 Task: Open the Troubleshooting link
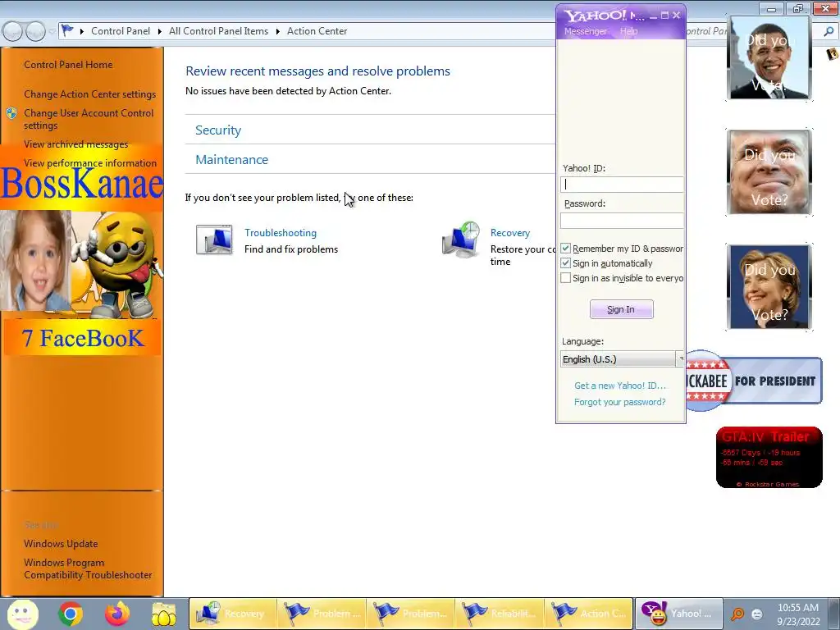[x=281, y=232]
